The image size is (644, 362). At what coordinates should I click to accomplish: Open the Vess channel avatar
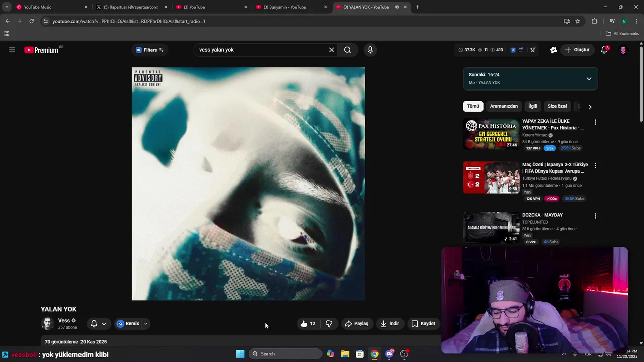click(48, 324)
